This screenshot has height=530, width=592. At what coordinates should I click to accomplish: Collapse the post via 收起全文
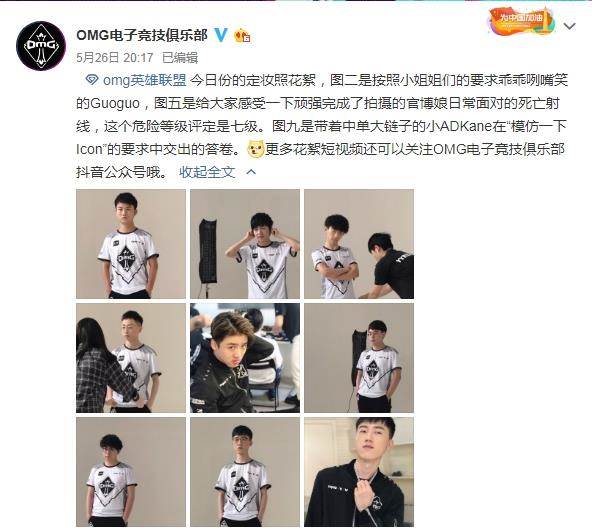click(x=207, y=172)
